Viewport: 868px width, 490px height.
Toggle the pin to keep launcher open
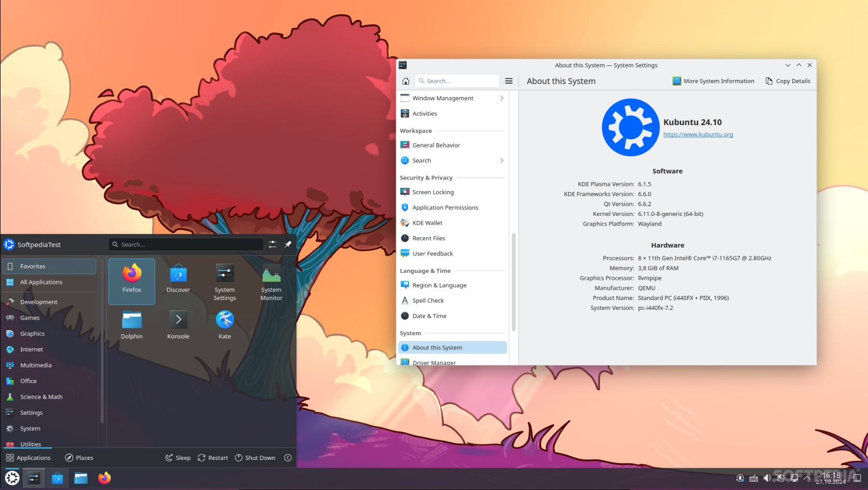coord(288,244)
